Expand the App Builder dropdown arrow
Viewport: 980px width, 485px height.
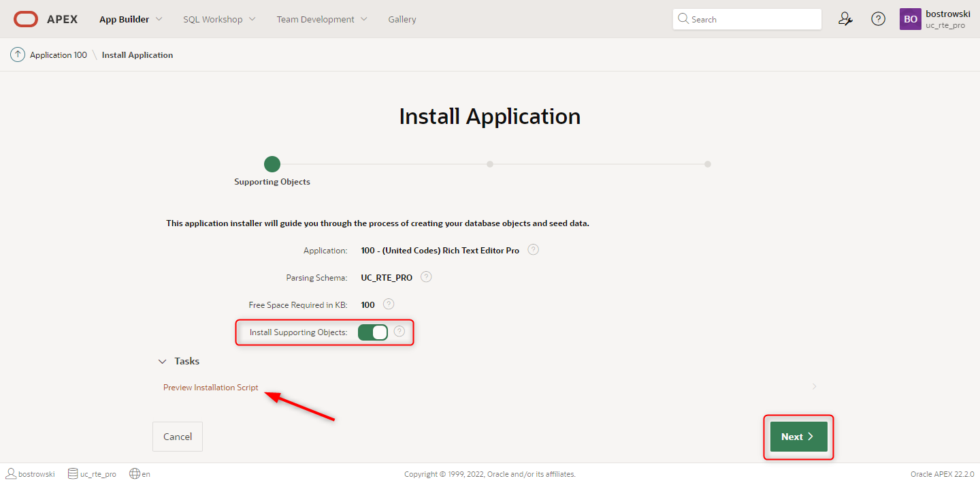pos(159,19)
